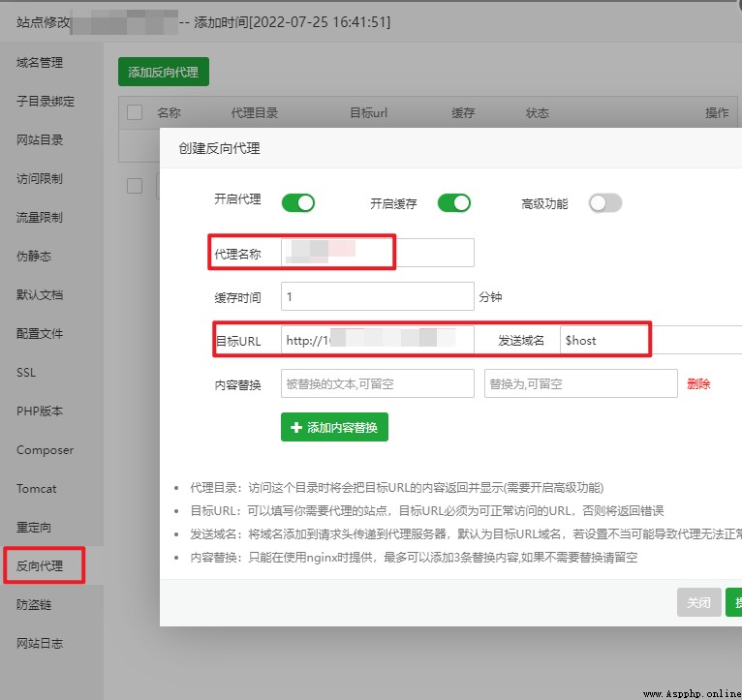
Task: Open 访问限制 in sidebar
Action: (x=40, y=179)
